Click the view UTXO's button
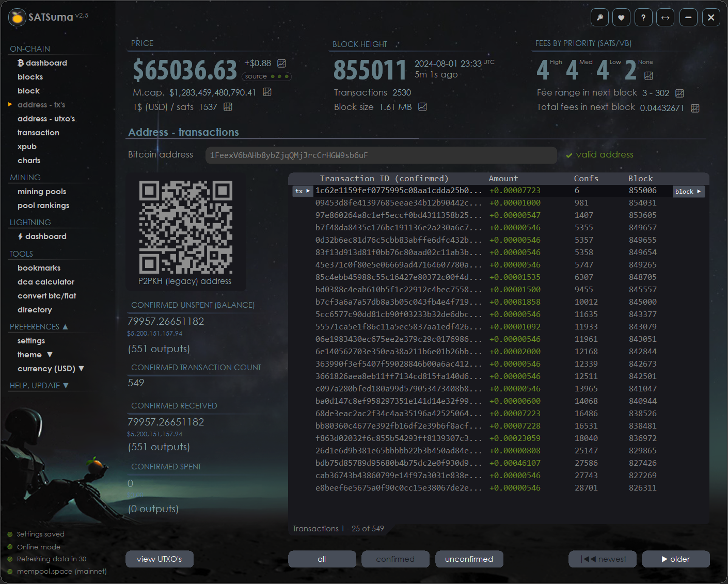728x584 pixels. click(x=159, y=559)
